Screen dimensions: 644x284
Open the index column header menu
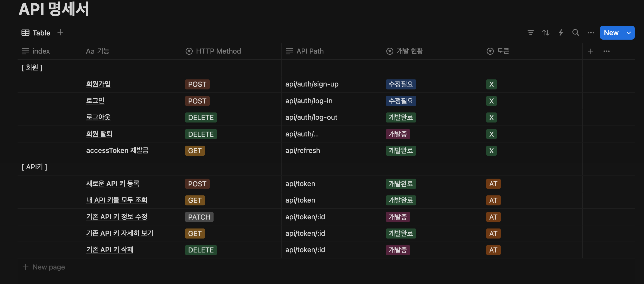[50, 51]
